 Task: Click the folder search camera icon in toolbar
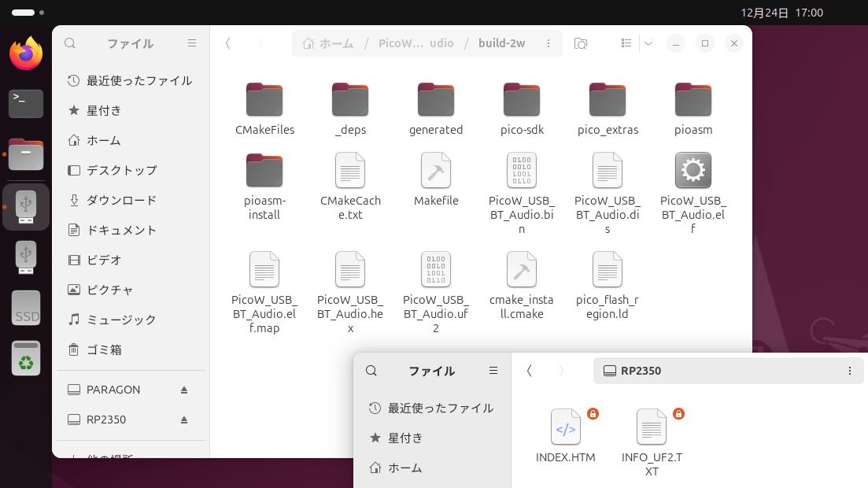pyautogui.click(x=581, y=43)
